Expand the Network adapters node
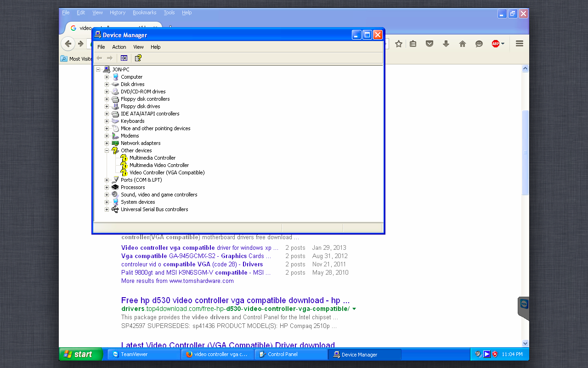588x368 pixels. (x=106, y=143)
